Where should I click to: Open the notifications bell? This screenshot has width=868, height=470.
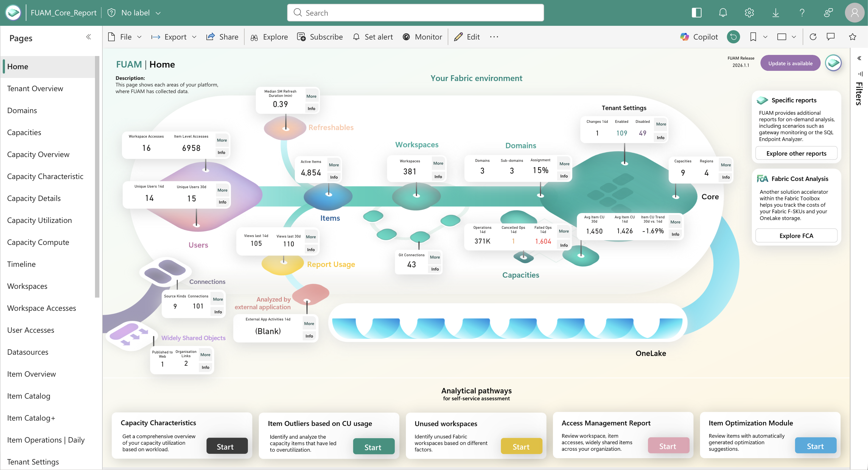coord(723,13)
